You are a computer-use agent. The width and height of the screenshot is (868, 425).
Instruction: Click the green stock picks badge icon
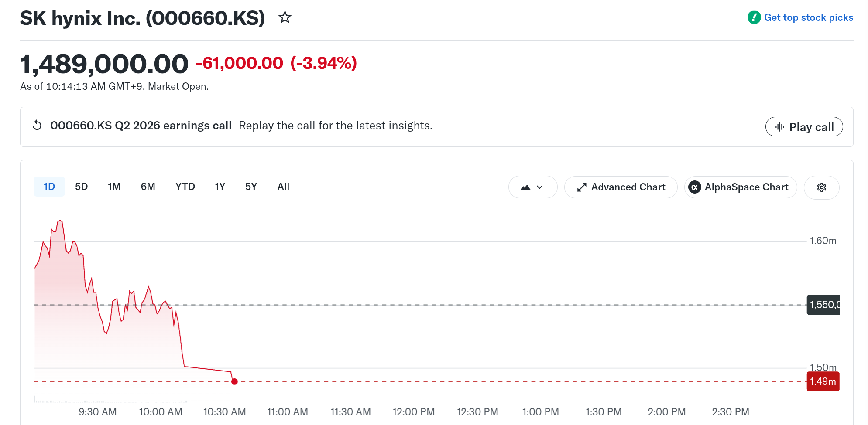tap(754, 17)
